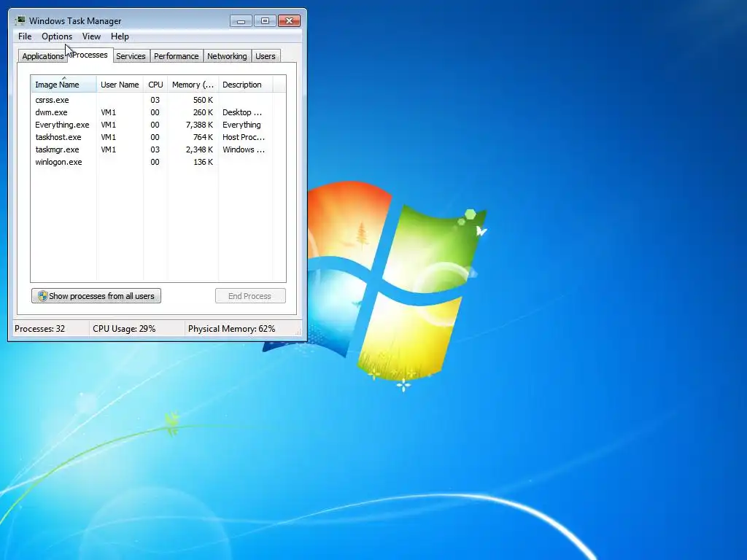Select the csrss.exe process row
This screenshot has width=747, height=560.
click(x=152, y=100)
